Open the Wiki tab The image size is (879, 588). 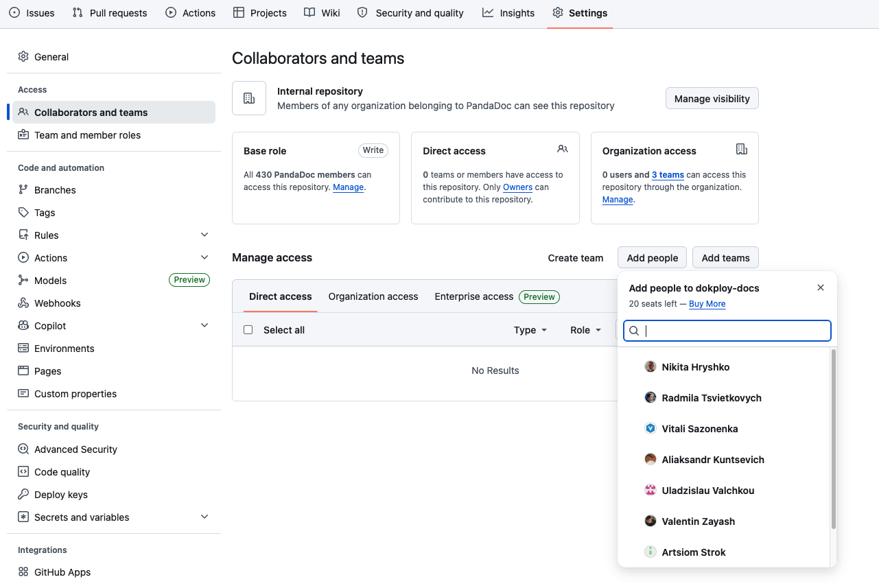[322, 13]
